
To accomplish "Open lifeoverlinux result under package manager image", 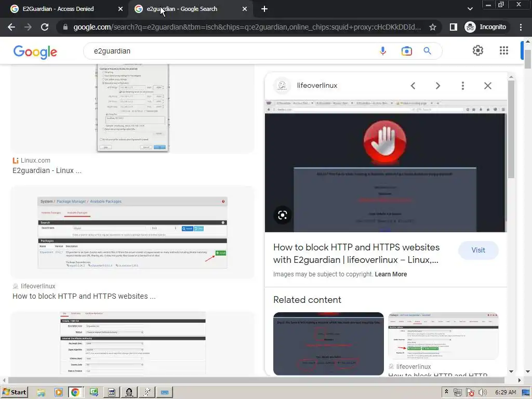I will point(84,296).
